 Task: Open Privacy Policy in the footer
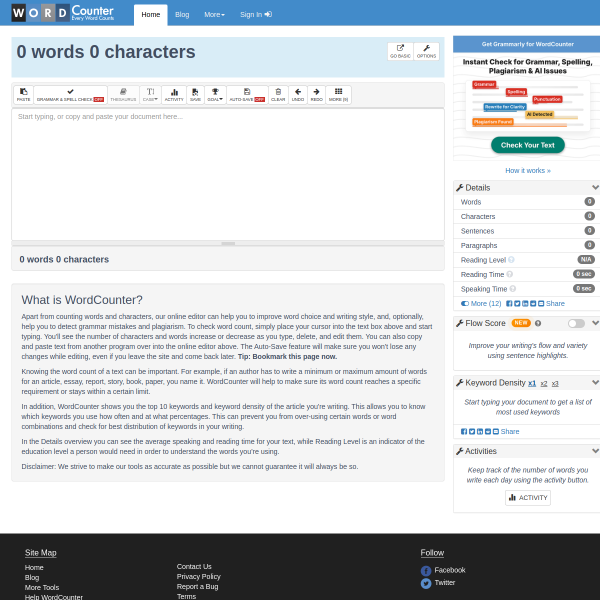(199, 577)
